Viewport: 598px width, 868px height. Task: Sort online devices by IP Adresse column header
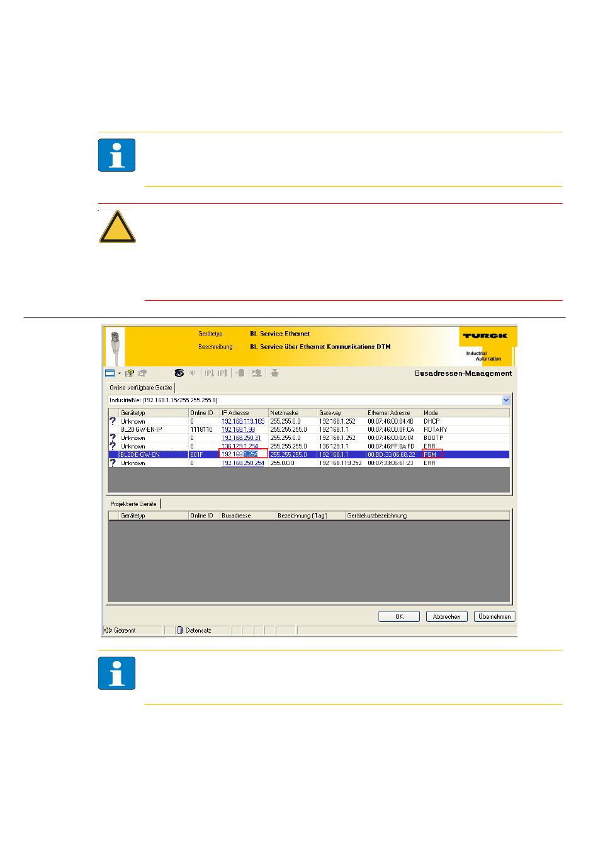pos(244,413)
